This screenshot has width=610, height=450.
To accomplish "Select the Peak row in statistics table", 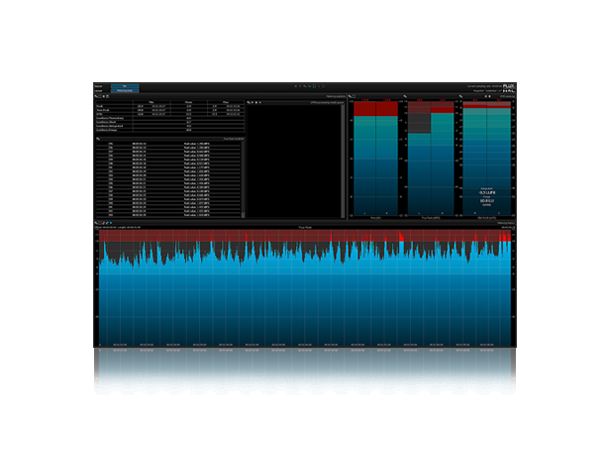I will click(170, 106).
